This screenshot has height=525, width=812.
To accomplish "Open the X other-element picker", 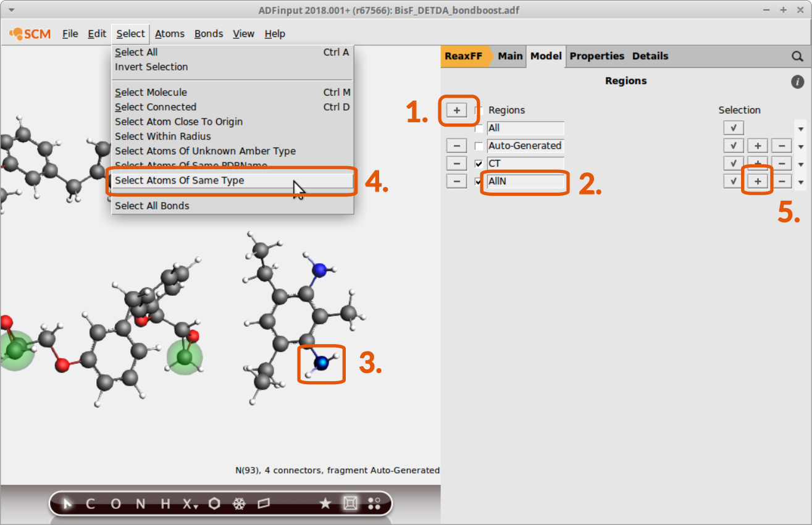I will click(189, 504).
